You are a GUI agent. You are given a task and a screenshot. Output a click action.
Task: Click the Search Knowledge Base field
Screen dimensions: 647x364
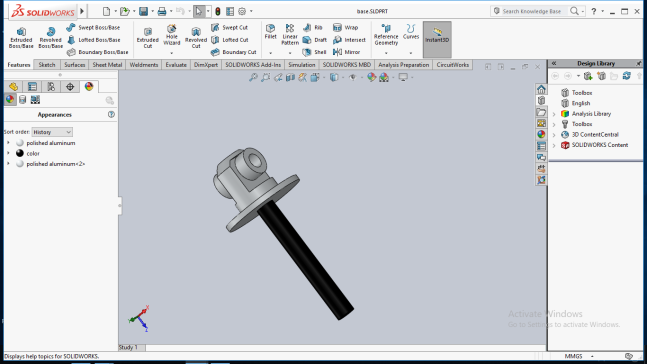tap(531, 11)
